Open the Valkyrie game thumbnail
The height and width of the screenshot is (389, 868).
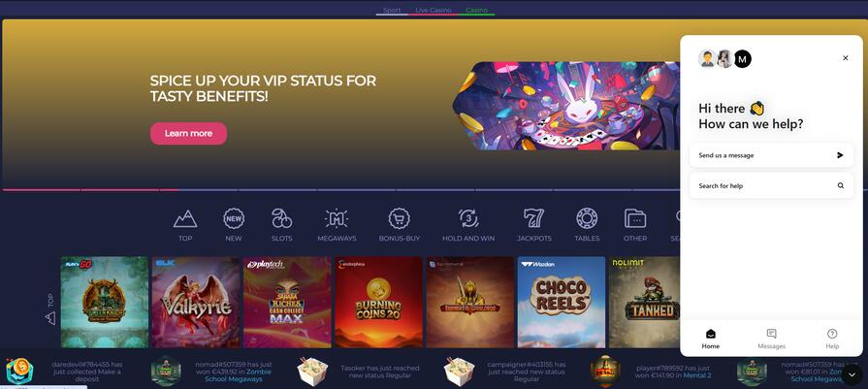click(196, 302)
